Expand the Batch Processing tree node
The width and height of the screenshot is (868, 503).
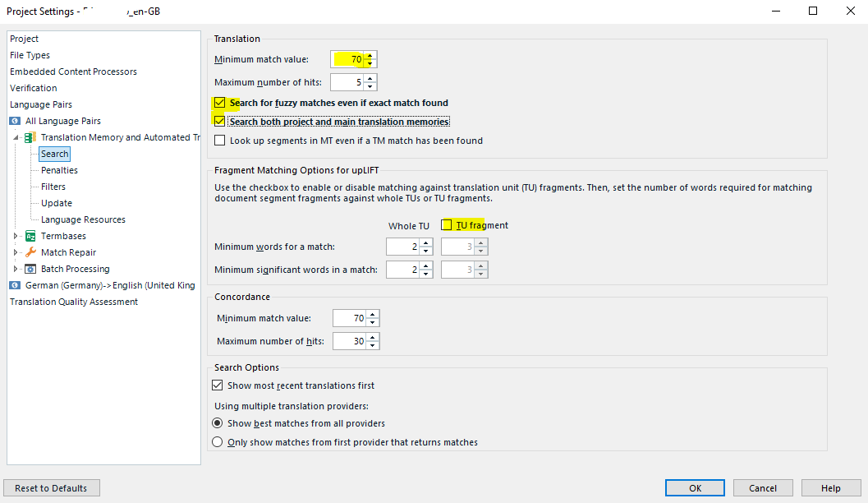[16, 269]
